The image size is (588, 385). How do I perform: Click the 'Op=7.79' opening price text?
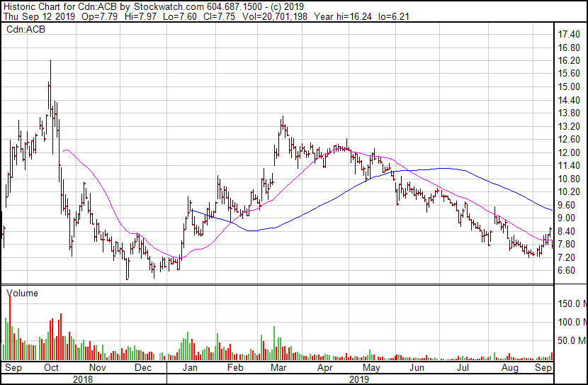tap(99, 16)
